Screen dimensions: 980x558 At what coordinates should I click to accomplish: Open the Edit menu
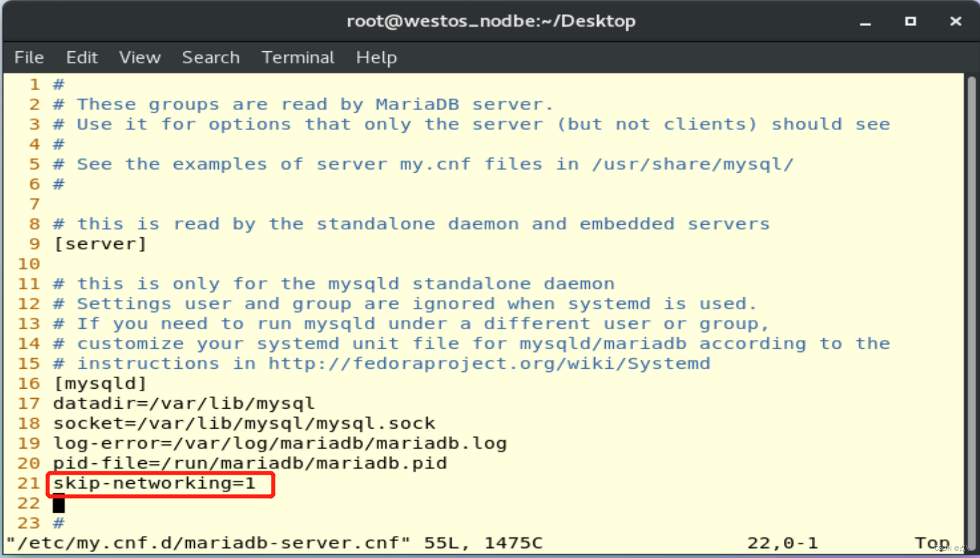pyautogui.click(x=81, y=57)
